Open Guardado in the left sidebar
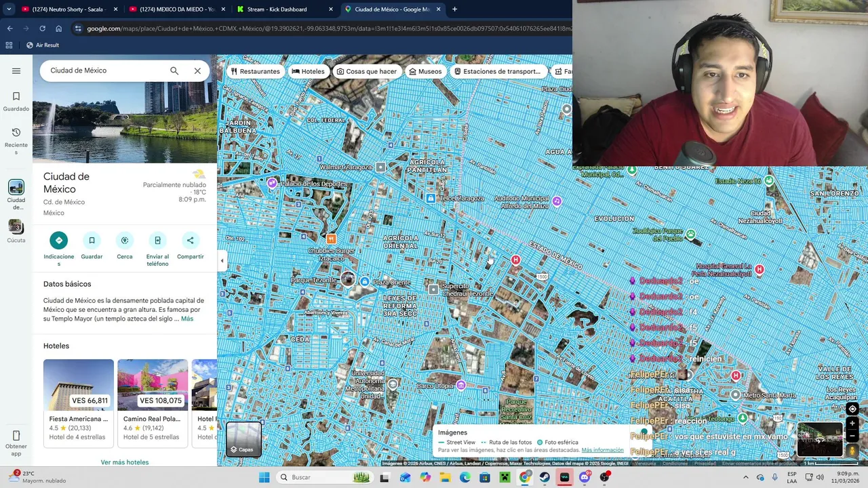 (16, 102)
